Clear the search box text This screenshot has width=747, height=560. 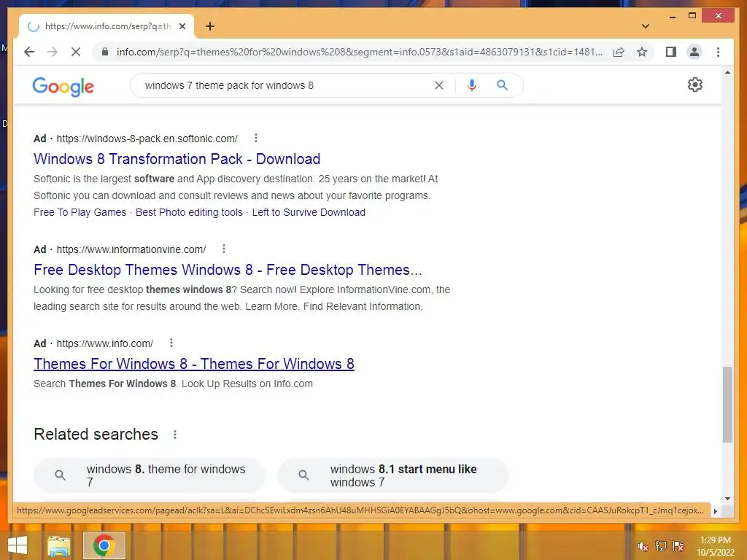pyautogui.click(x=438, y=85)
